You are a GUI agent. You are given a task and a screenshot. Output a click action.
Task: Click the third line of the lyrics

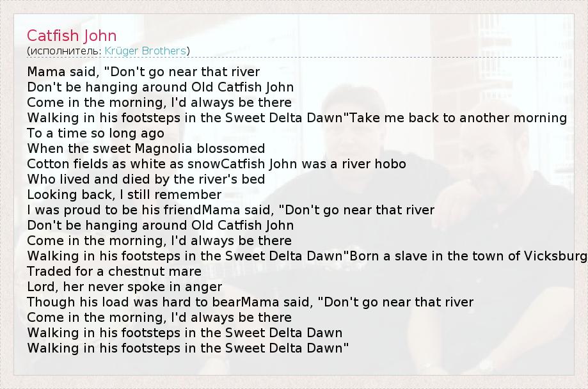(159, 102)
